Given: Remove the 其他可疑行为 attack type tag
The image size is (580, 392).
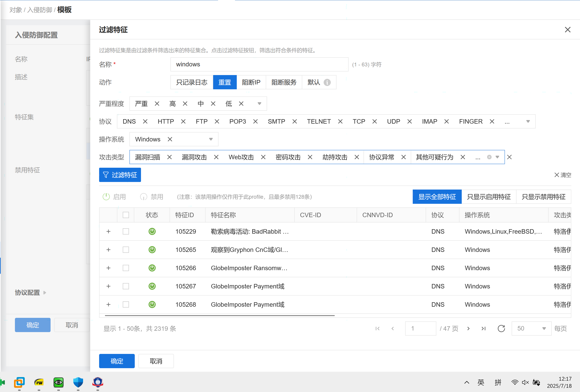Looking at the screenshot, I should click(463, 157).
